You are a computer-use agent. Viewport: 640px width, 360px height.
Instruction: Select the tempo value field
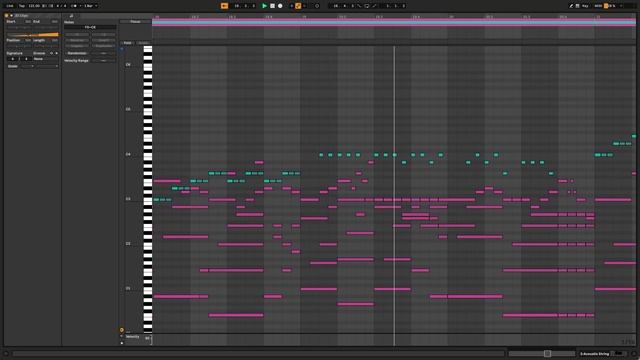(34, 6)
